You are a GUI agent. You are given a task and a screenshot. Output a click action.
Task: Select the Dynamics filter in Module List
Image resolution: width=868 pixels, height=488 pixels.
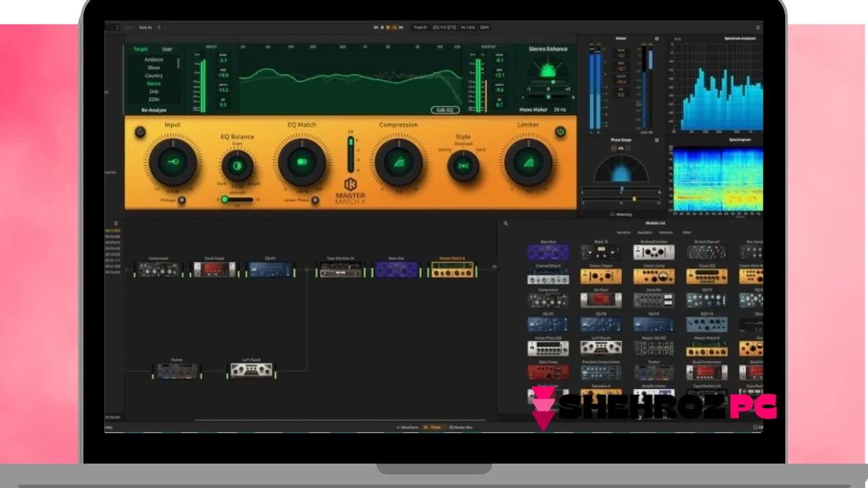(623, 232)
